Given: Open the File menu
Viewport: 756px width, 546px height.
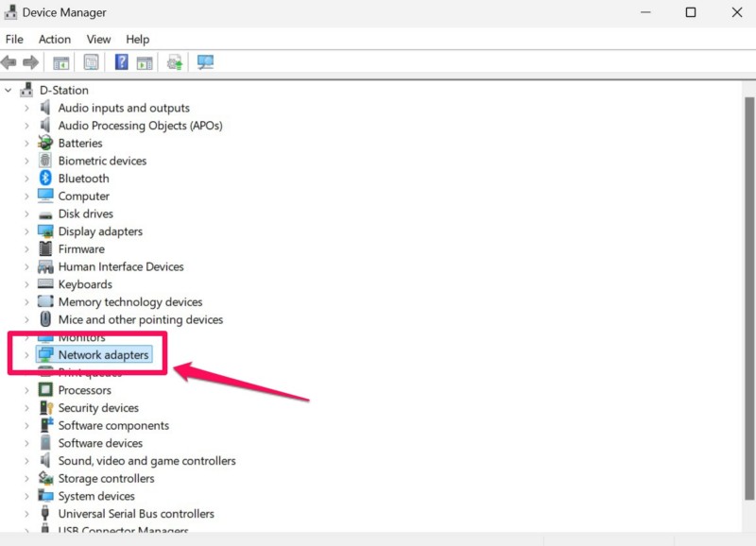Looking at the screenshot, I should point(14,39).
